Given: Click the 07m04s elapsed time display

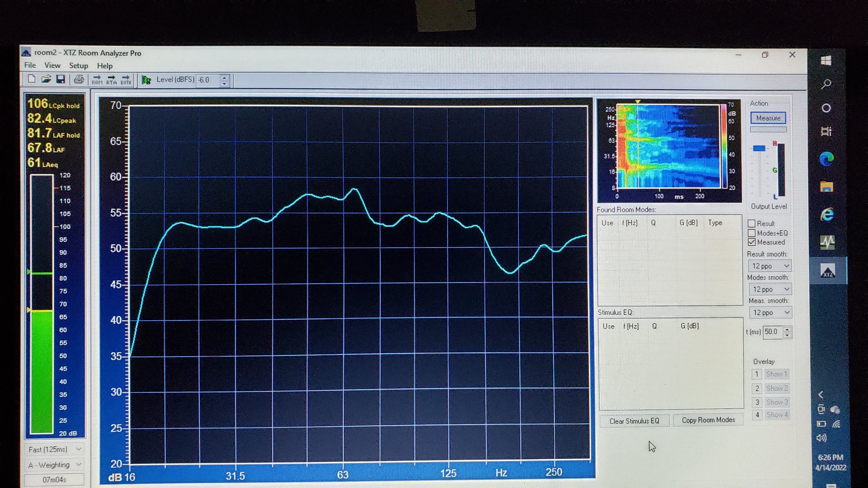Looking at the screenshot, I should tap(54, 480).
